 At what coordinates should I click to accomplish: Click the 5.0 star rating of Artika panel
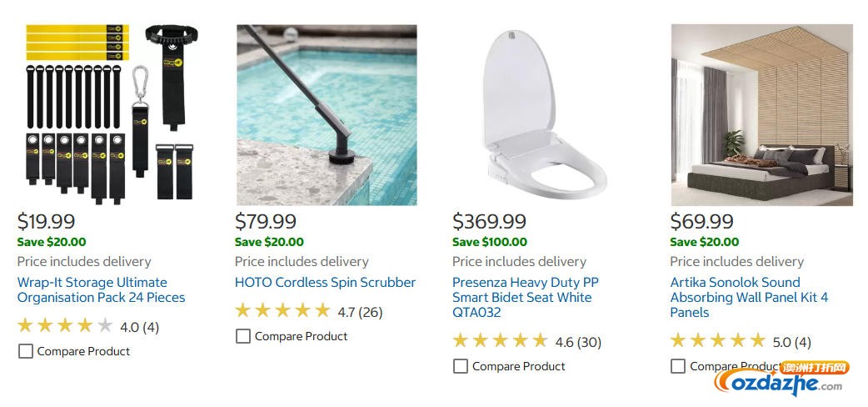tap(717, 341)
